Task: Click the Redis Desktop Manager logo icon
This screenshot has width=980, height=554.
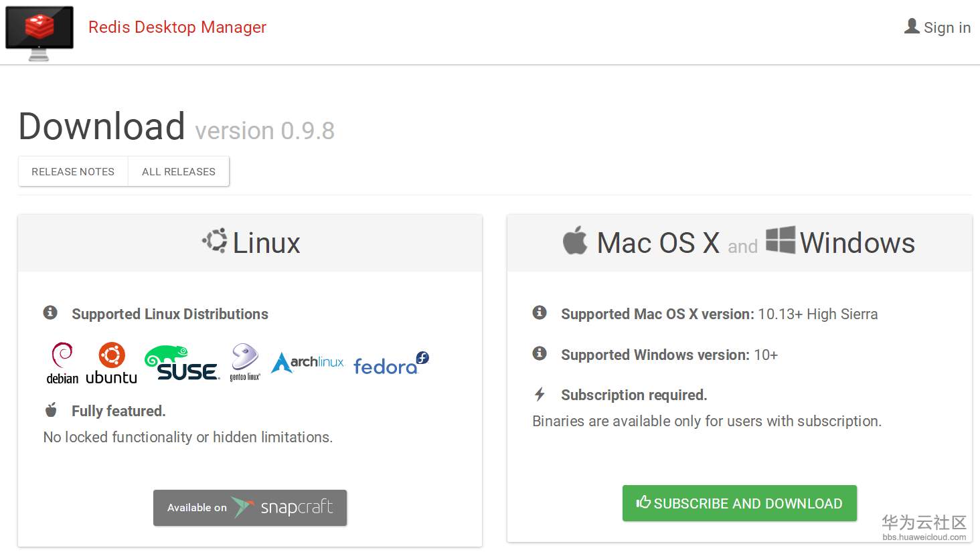Action: click(x=39, y=32)
